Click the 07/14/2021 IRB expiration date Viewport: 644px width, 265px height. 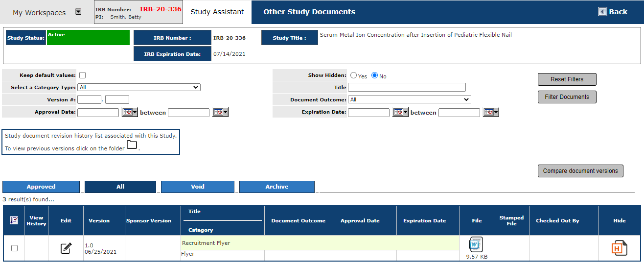[x=230, y=54]
